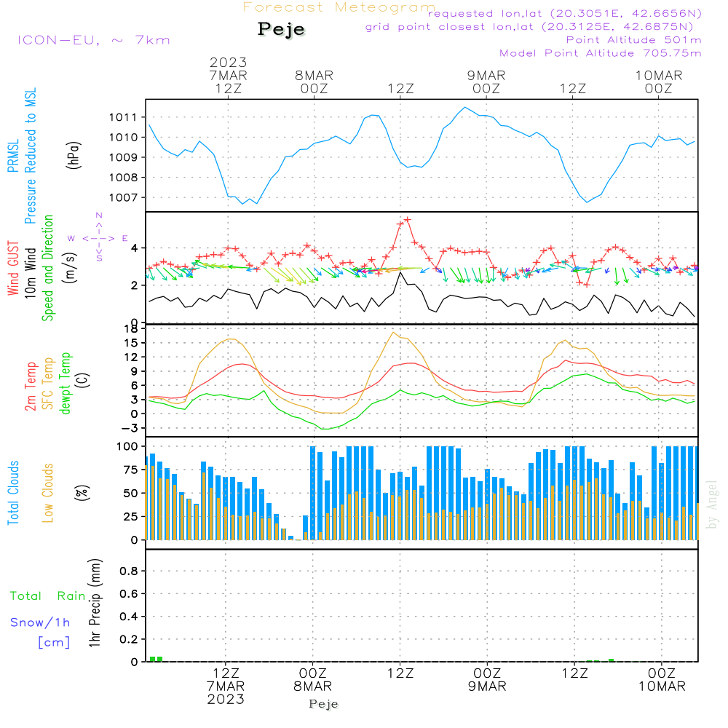Click the top axis label '7MAR 12Z'
Image resolution: width=728 pixels, height=728 pixels.
[x=228, y=82]
